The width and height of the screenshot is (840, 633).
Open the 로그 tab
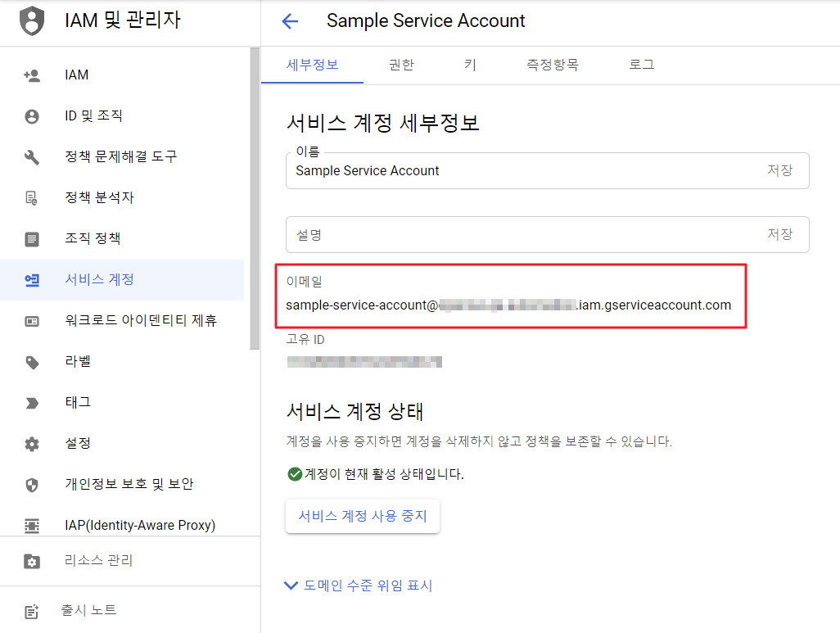(x=641, y=66)
